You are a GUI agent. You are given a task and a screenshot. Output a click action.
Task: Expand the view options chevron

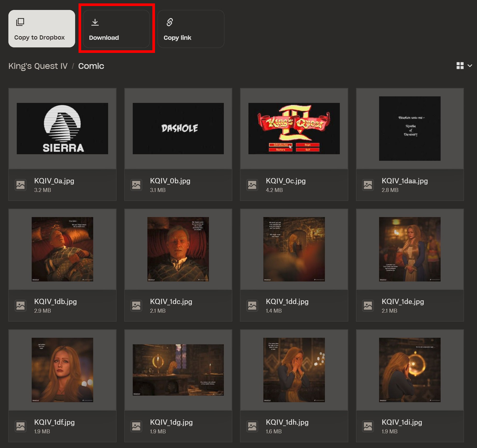point(470,66)
